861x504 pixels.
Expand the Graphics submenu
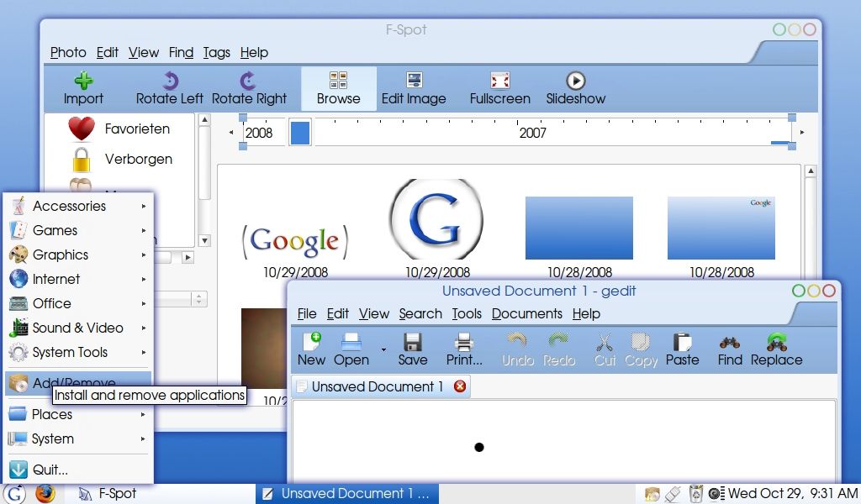coord(78,255)
